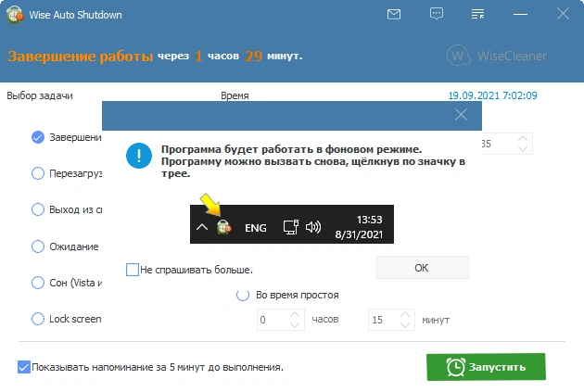
Task: Click the green 'Запустить' button
Action: [486, 367]
